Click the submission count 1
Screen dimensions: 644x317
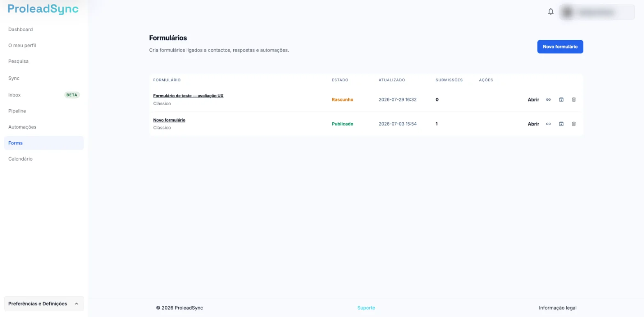click(437, 124)
